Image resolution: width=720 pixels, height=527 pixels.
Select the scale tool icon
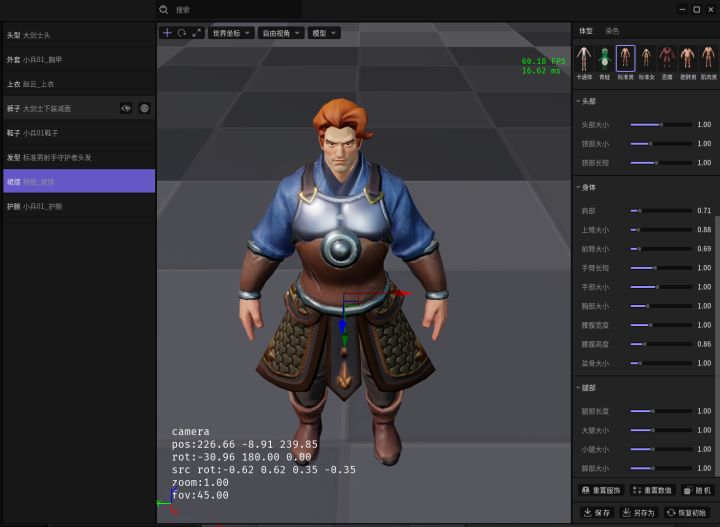coord(197,33)
